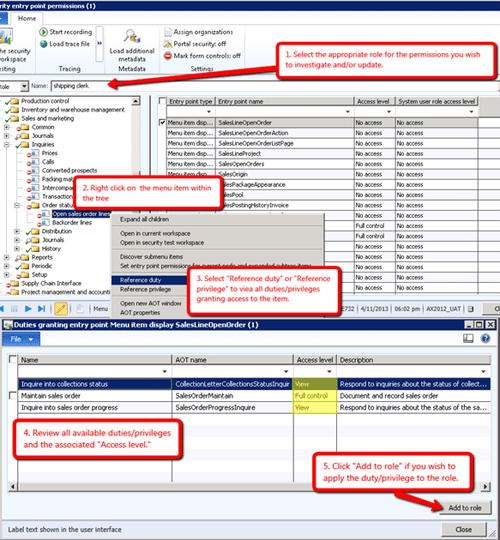Expand the Distribution tree node
The image size is (500, 540).
coord(17,231)
